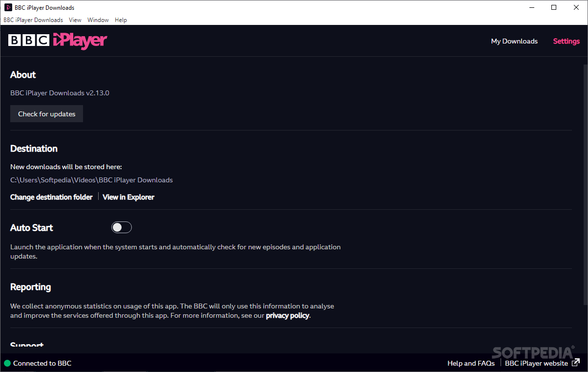This screenshot has height=372, width=588.
Task: Click the Connected to BBC status text
Action: coord(42,363)
